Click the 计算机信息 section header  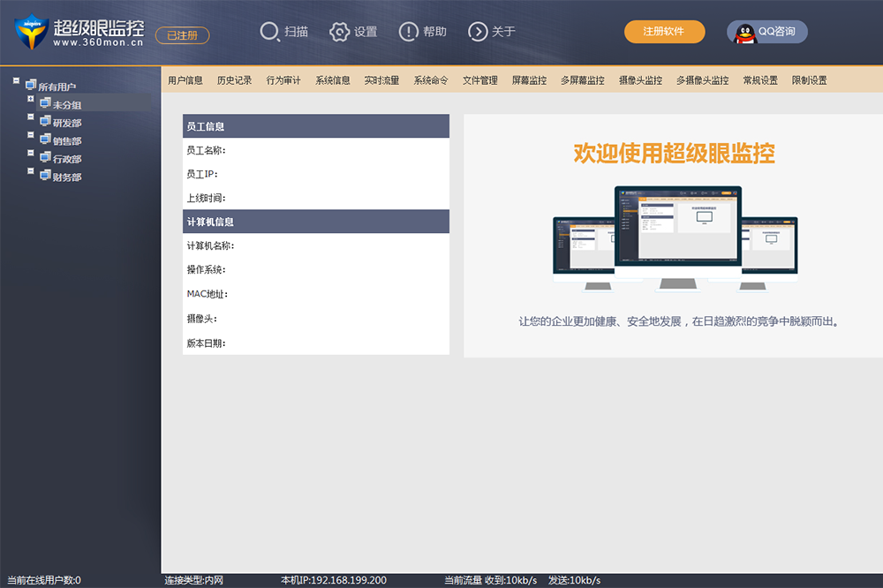316,222
